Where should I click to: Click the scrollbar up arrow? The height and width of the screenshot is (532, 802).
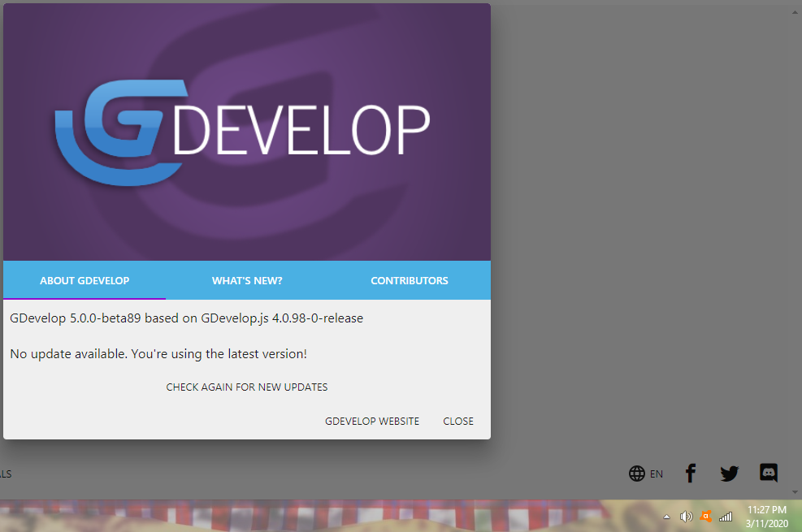point(795,11)
